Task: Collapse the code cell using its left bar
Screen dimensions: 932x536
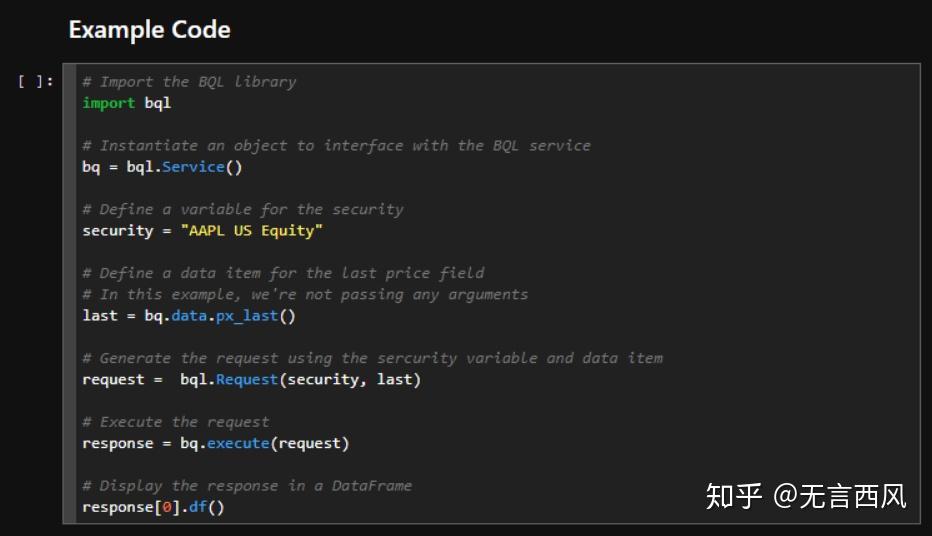Action: pos(69,292)
